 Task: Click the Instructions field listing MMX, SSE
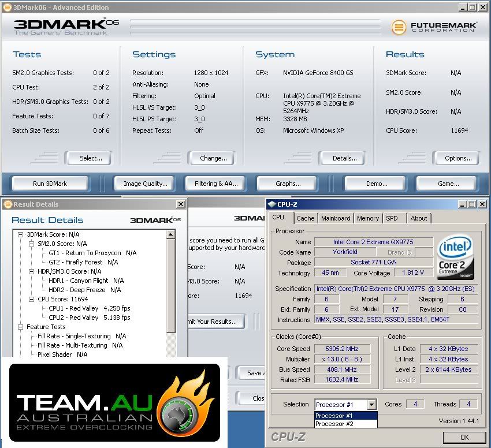396,319
